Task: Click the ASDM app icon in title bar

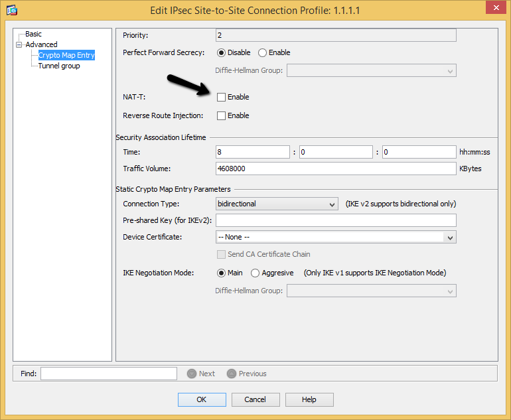Action: click(12, 10)
